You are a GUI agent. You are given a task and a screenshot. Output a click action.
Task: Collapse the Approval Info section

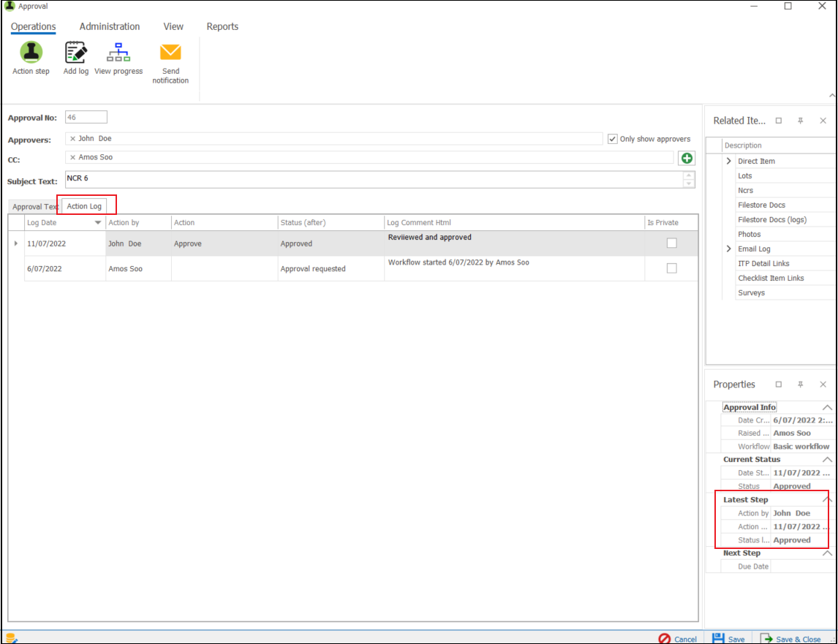tap(827, 407)
